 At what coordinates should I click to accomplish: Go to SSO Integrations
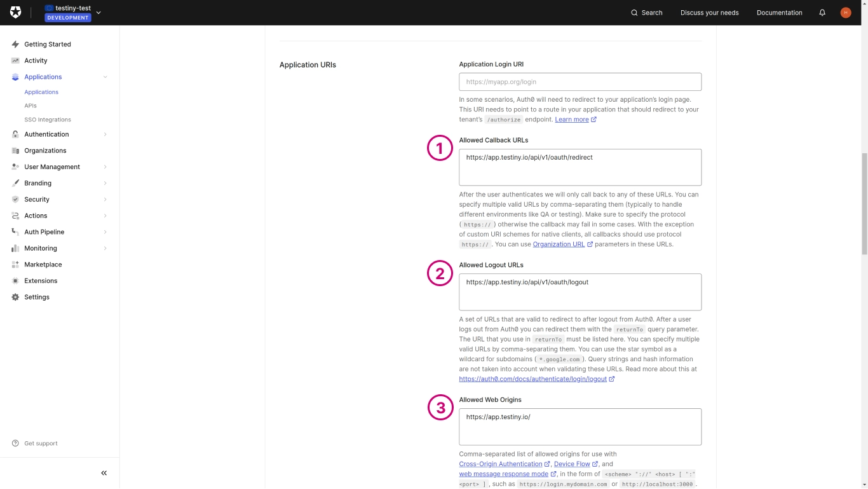[48, 120]
